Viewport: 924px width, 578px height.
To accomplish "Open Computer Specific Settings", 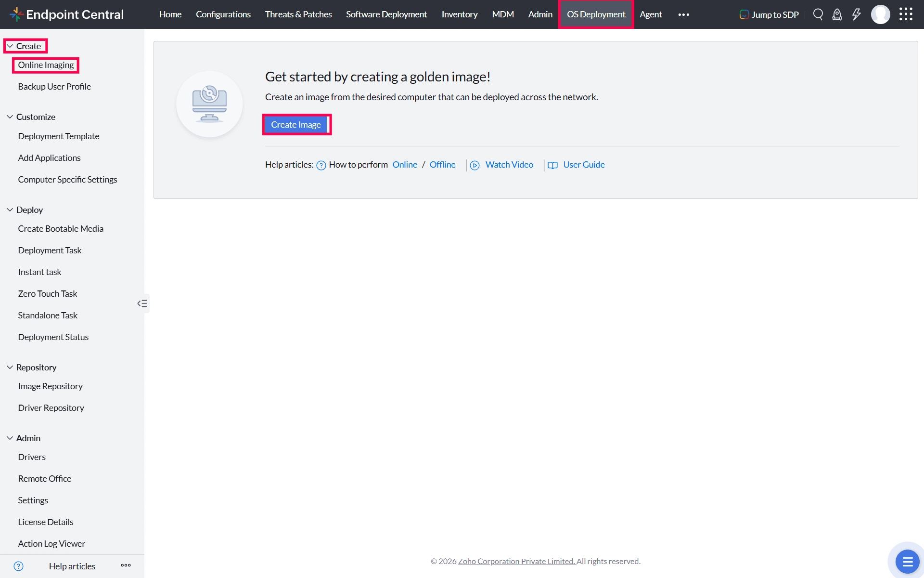I will 67,180.
